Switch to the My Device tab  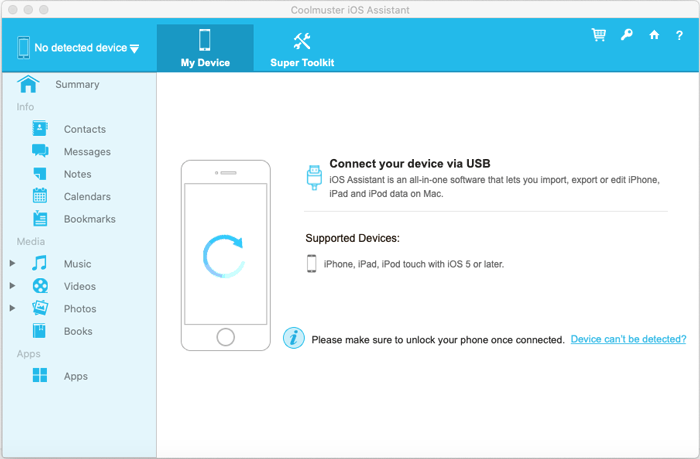tap(205, 48)
